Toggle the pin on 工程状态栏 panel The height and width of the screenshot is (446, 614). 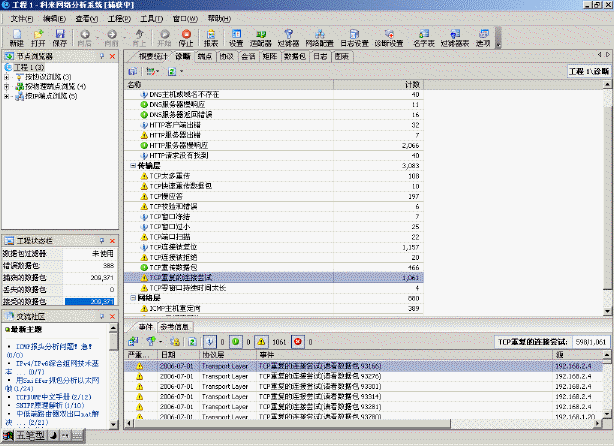pyautogui.click(x=102, y=240)
